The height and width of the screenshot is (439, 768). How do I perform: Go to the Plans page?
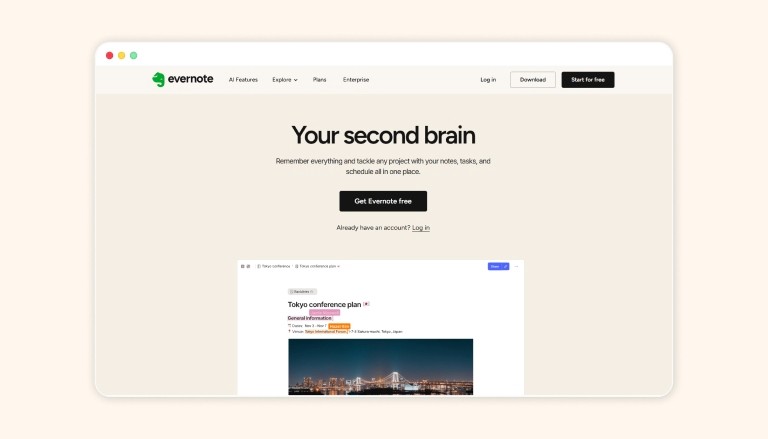point(319,80)
